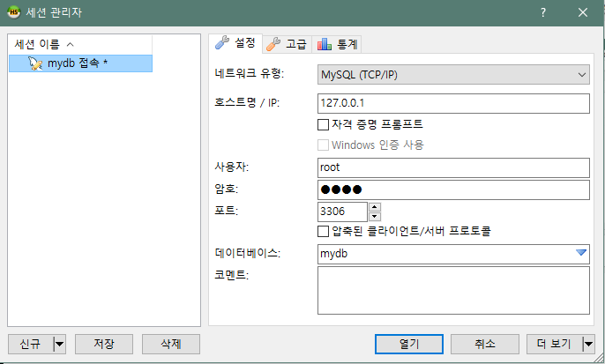Click the 포트 number field
Image resolution: width=605 pixels, height=364 pixels.
click(342, 212)
